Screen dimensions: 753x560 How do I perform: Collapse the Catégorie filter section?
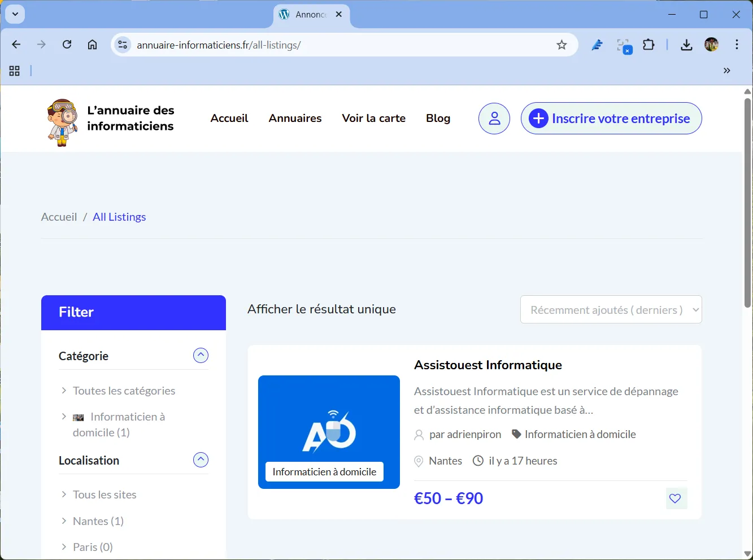201,356
